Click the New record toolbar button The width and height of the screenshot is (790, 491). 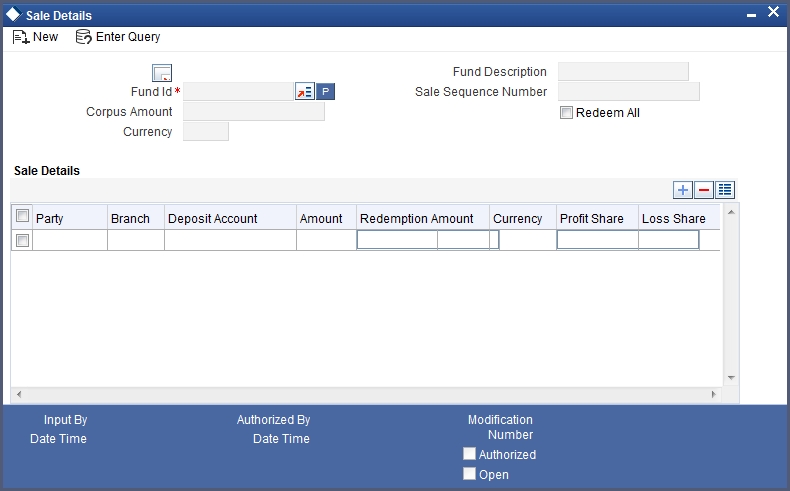(x=35, y=37)
